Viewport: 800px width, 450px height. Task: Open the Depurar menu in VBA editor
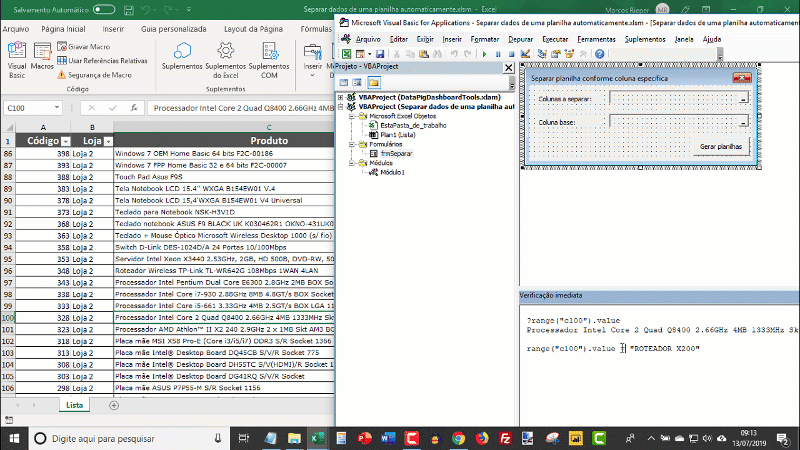(520, 39)
